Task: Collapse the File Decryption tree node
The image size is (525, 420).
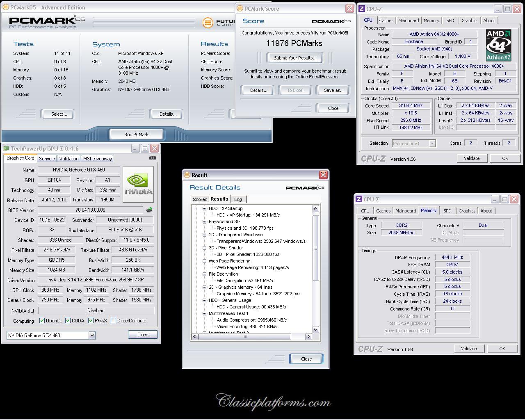Action: click(204, 274)
